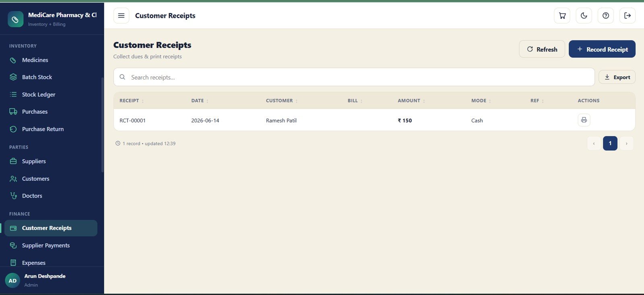Toggle dark mode moon icon
Image resolution: width=644 pixels, height=295 pixels.
click(584, 16)
